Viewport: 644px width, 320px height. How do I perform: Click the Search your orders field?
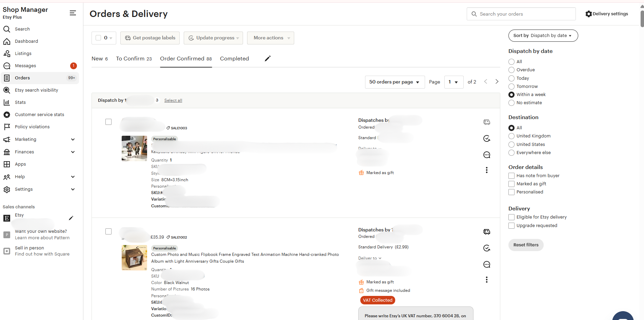(521, 14)
